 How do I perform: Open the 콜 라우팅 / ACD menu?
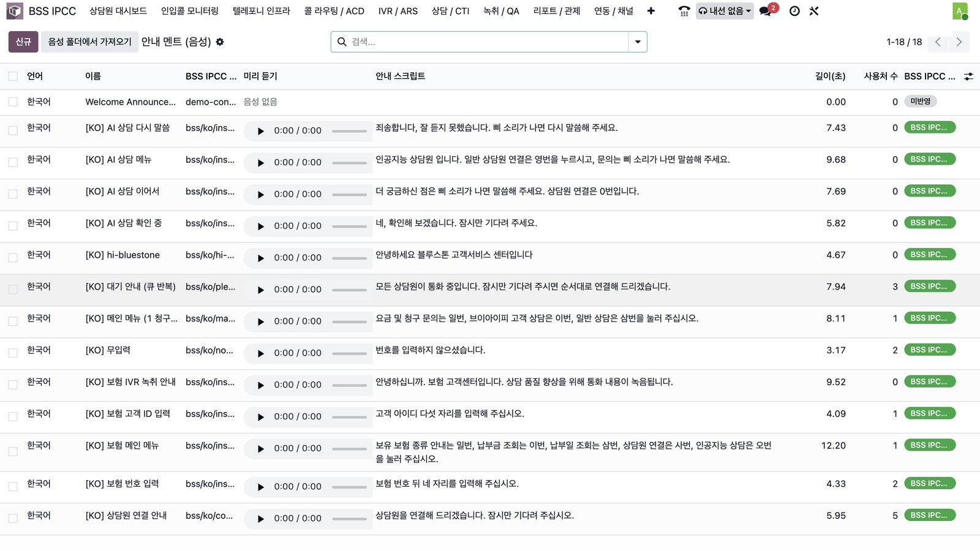(334, 11)
